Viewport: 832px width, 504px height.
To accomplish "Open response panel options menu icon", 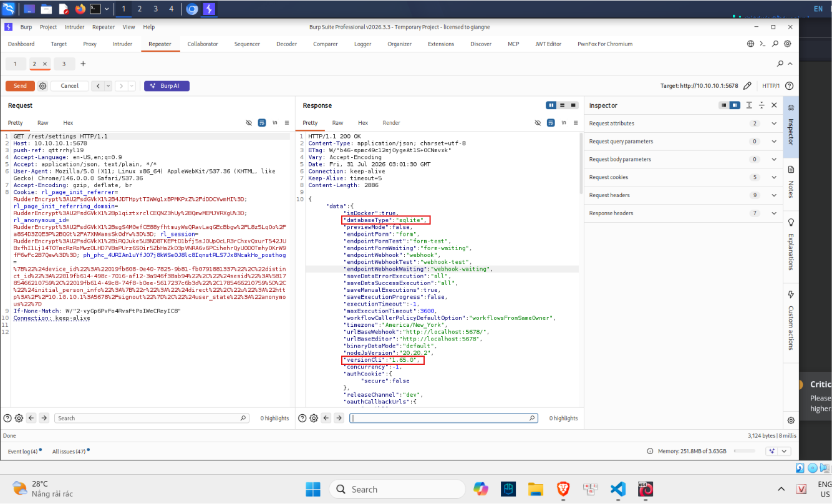I will pyautogui.click(x=576, y=123).
